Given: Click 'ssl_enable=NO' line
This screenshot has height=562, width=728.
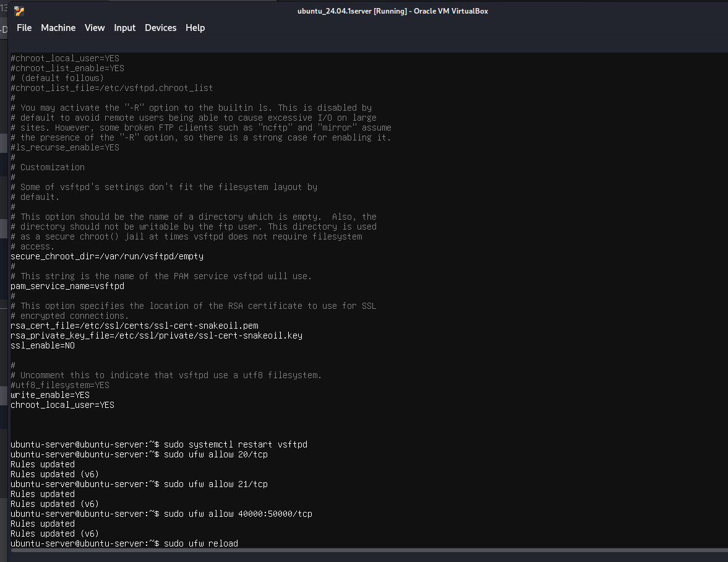Looking at the screenshot, I should click(x=43, y=345).
